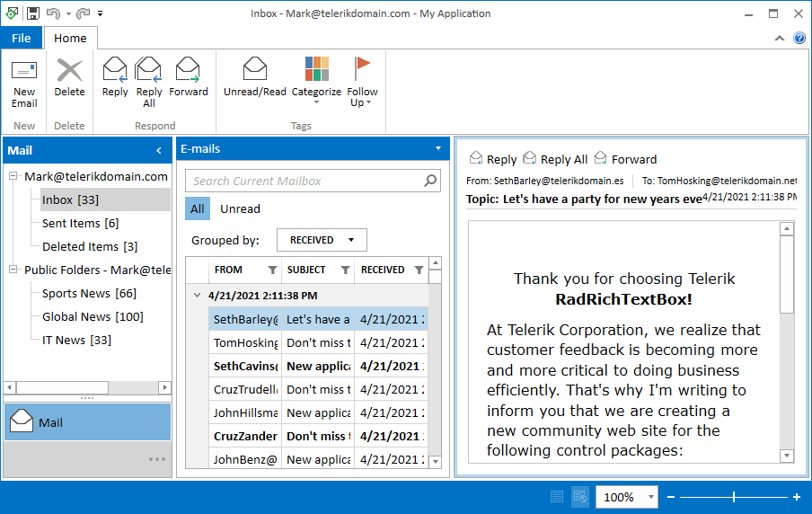Open the File tab
This screenshot has width=812, height=514.
(22, 38)
